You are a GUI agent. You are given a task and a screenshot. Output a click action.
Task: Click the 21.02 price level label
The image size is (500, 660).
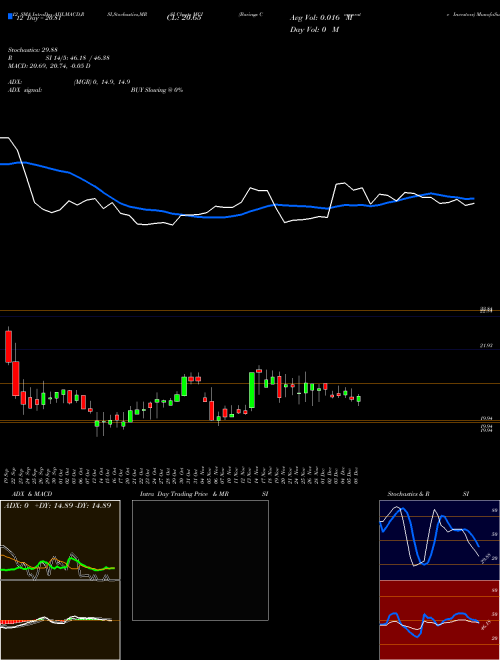point(486,346)
